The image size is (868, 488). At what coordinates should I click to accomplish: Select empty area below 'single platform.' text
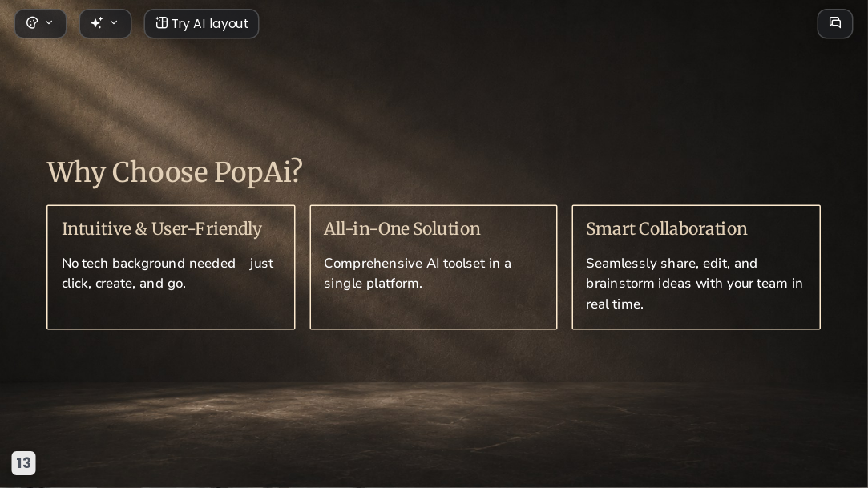[x=434, y=310]
